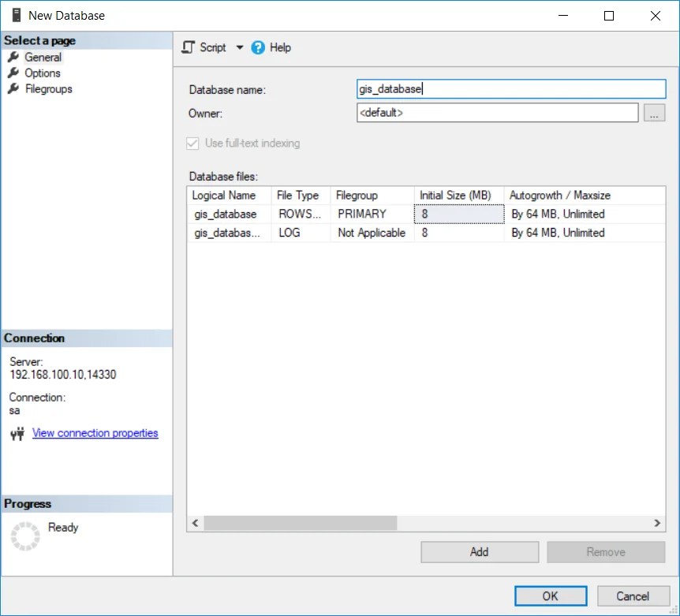
Task: Click the horizontal scrollbar right arrow
Action: (x=657, y=523)
